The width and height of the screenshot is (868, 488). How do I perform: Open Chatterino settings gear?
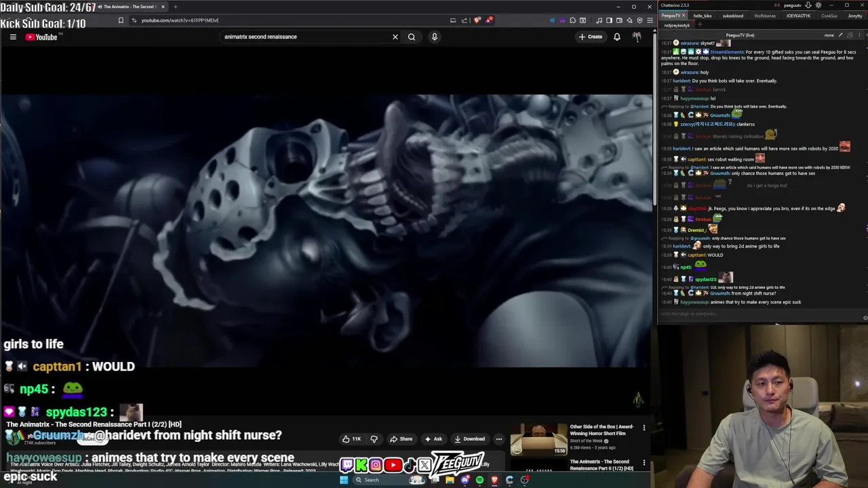pyautogui.click(x=818, y=5)
